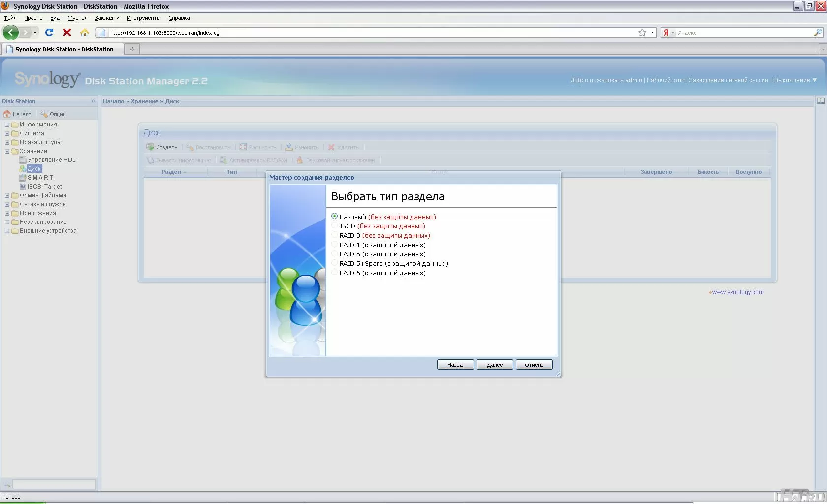827x504 pixels.
Task: Click the Firefox back navigation arrow
Action: pos(10,32)
